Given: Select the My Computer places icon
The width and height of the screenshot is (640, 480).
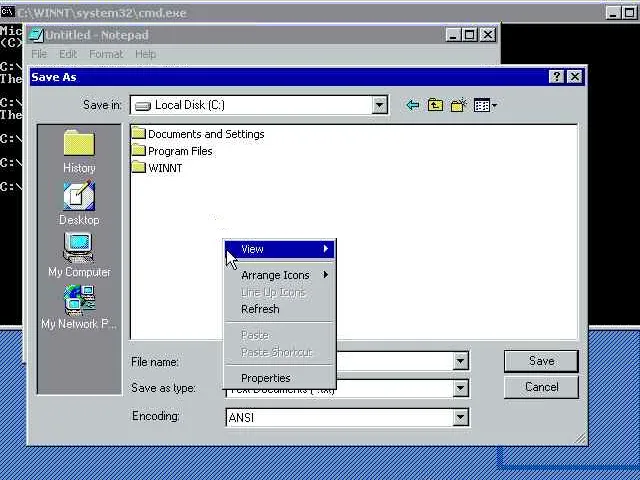Looking at the screenshot, I should point(79,255).
